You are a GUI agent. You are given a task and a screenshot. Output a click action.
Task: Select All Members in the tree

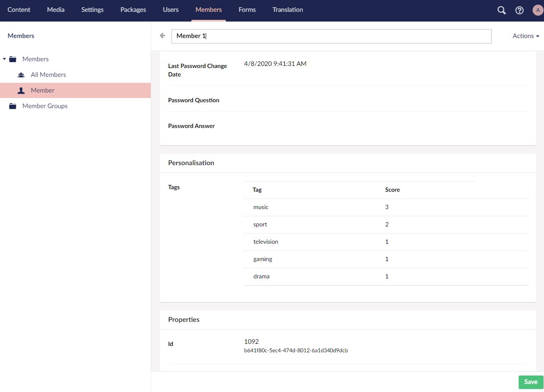49,75
